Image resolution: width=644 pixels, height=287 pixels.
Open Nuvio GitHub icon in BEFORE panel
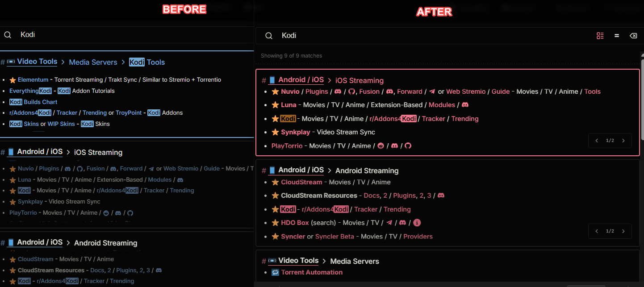point(80,169)
